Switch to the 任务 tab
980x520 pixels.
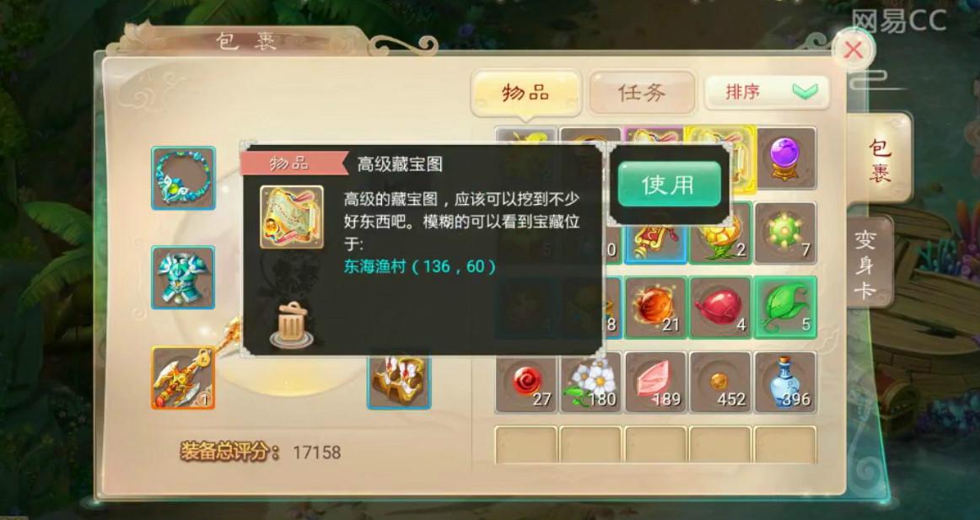click(x=642, y=93)
